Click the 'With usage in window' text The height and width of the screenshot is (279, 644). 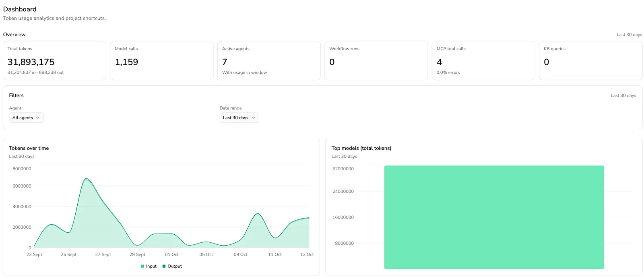point(244,72)
